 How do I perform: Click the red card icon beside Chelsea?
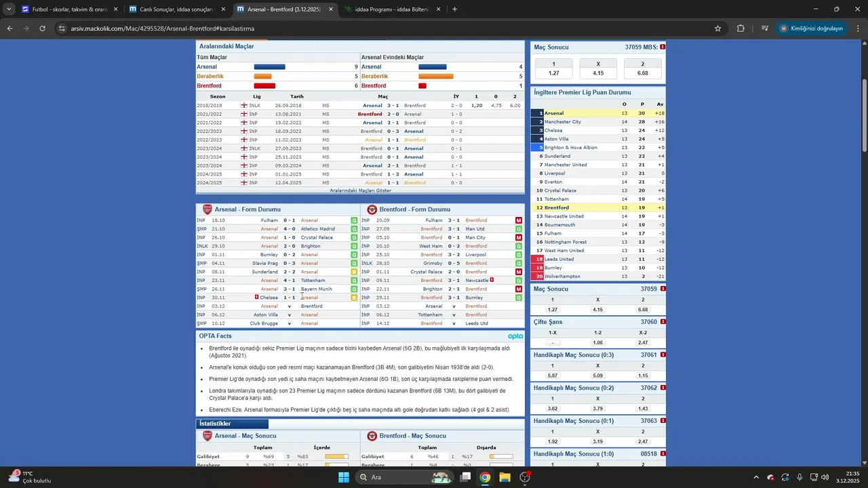[x=257, y=298]
